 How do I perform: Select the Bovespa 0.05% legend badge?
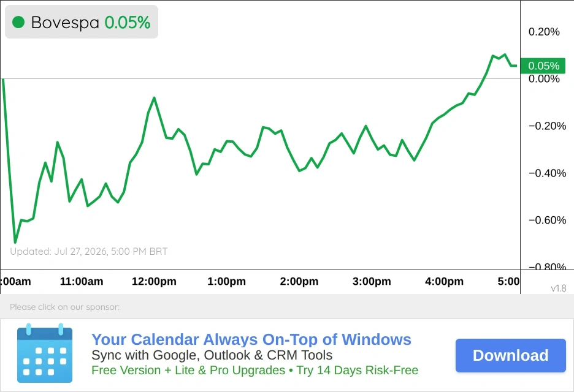tap(82, 22)
